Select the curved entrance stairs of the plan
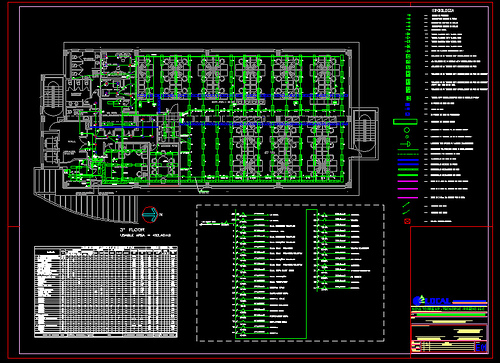500x363 pixels. [86, 197]
